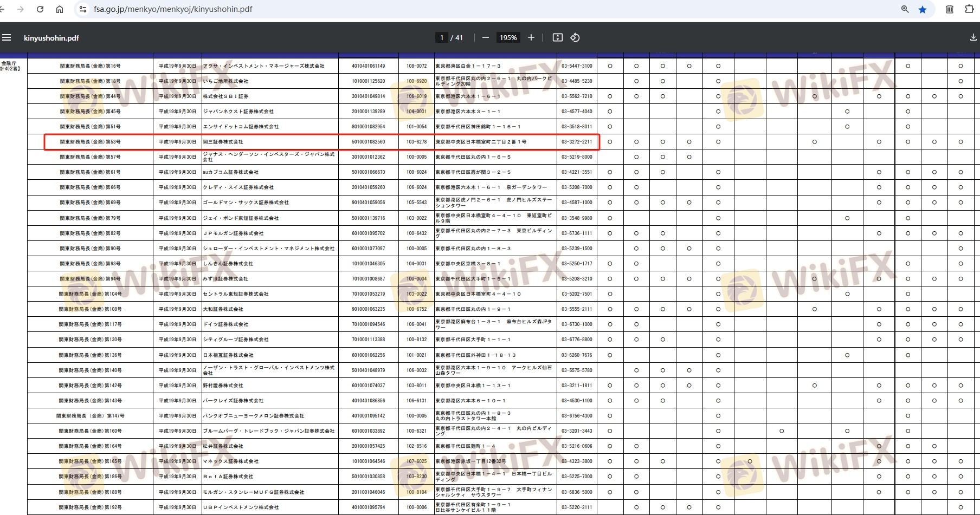Screen dimensions: 980x515
Task: Click the 195% zoom level field
Action: point(508,37)
